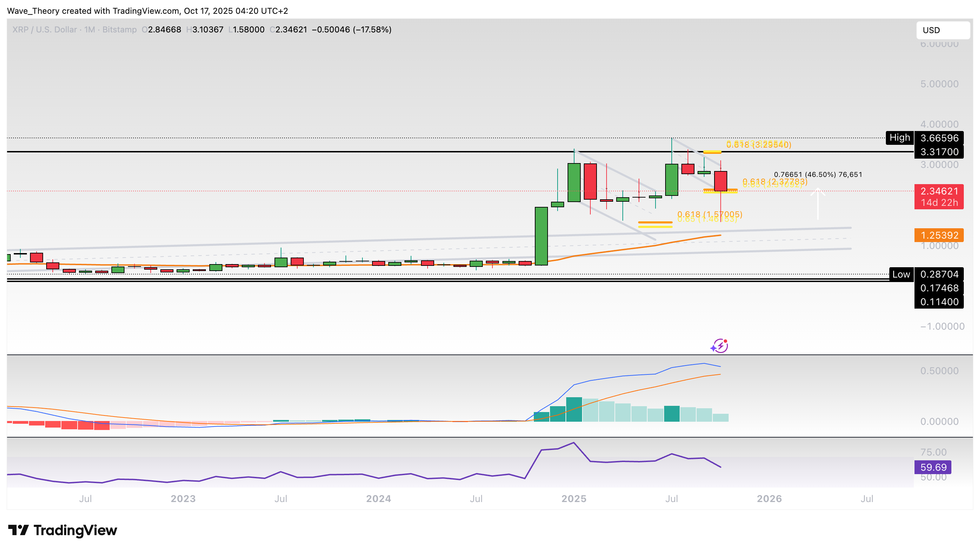Screen dimensions: 980x551
Task: Select the 0.618 (2.37783) Fibonacci label
Action: [774, 181]
